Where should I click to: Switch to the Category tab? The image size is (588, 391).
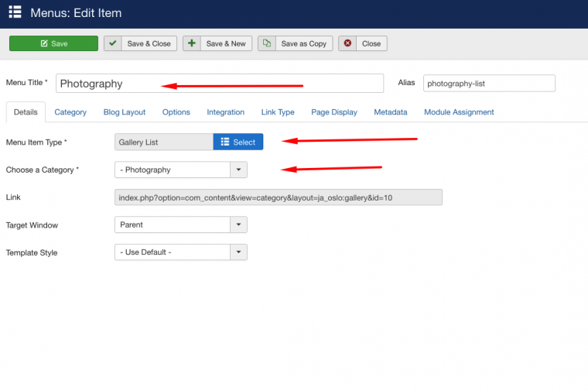pos(70,112)
